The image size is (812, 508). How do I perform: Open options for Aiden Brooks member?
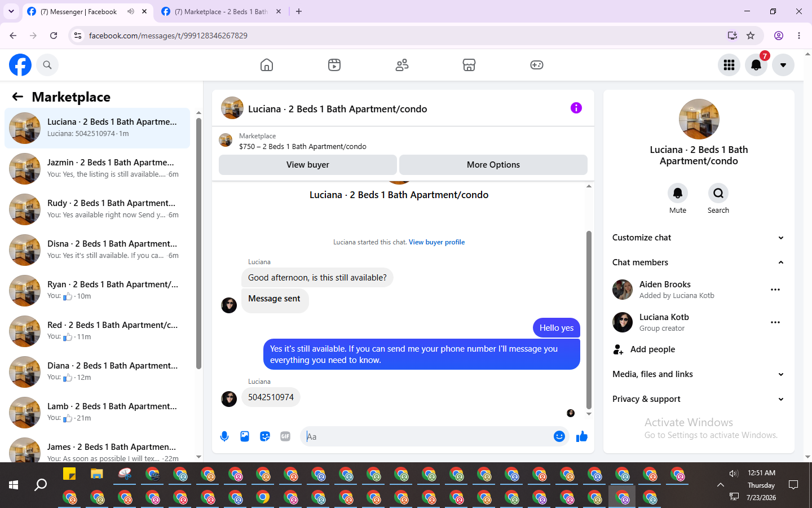tap(775, 290)
